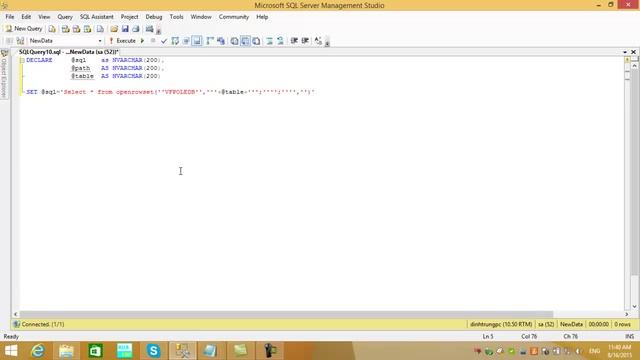Expand the Object Explorer side tab
The image size is (640, 360).
click(4, 74)
